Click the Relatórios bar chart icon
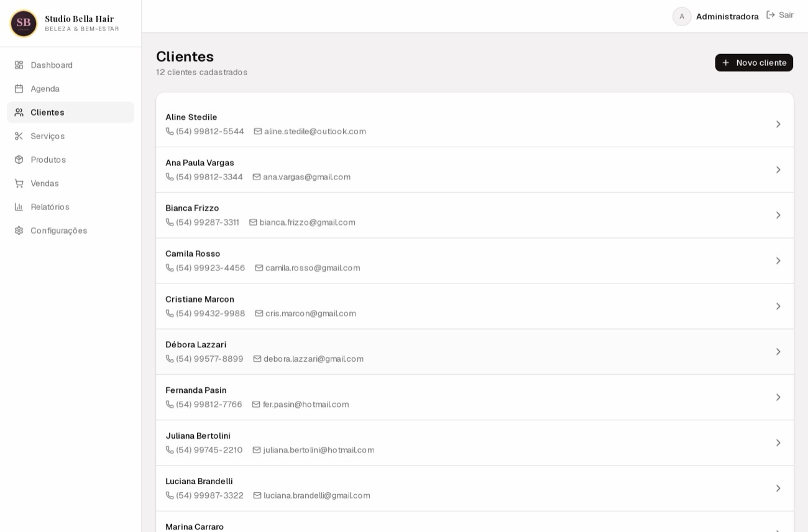This screenshot has height=532, width=808. [19, 207]
